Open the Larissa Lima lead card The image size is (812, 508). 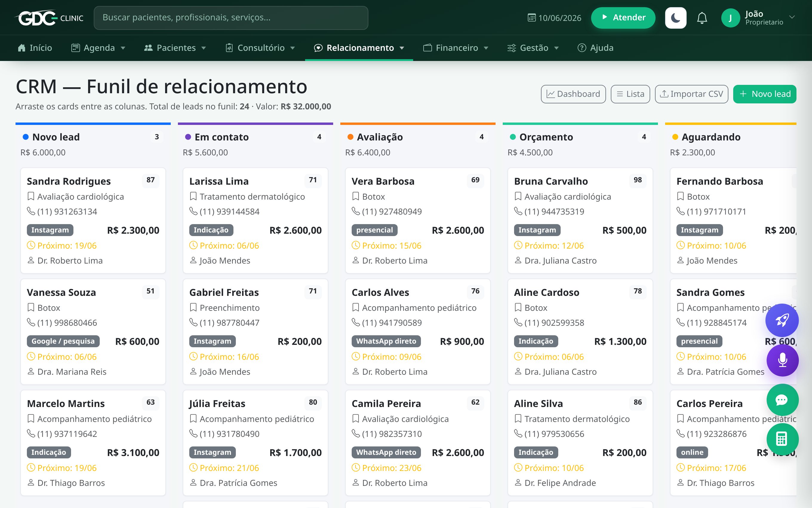point(255,221)
